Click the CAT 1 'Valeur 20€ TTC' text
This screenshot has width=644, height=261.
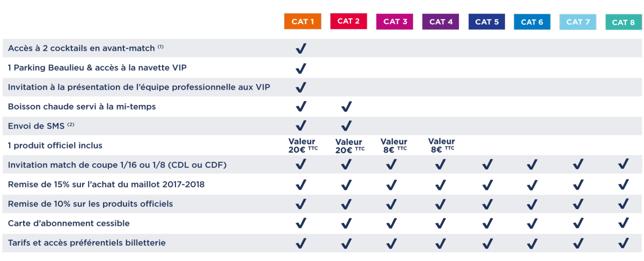pyautogui.click(x=302, y=146)
